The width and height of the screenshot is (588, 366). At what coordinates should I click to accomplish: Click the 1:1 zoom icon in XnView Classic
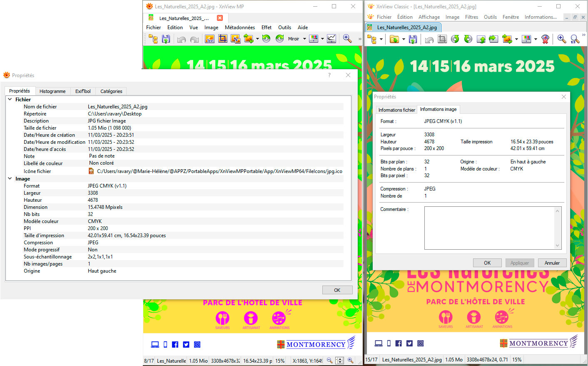(x=575, y=39)
